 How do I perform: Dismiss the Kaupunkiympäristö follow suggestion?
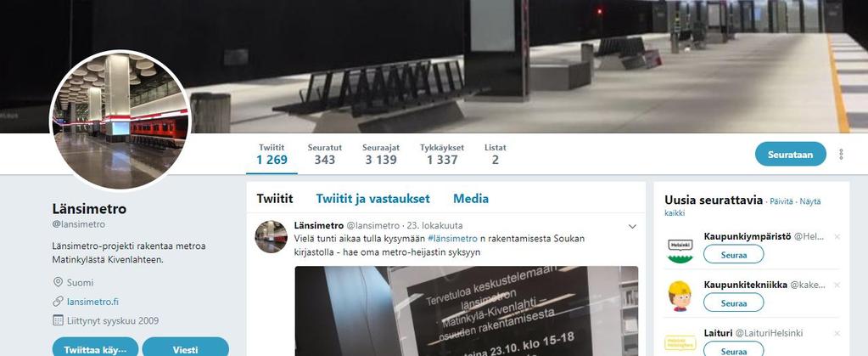(837, 237)
